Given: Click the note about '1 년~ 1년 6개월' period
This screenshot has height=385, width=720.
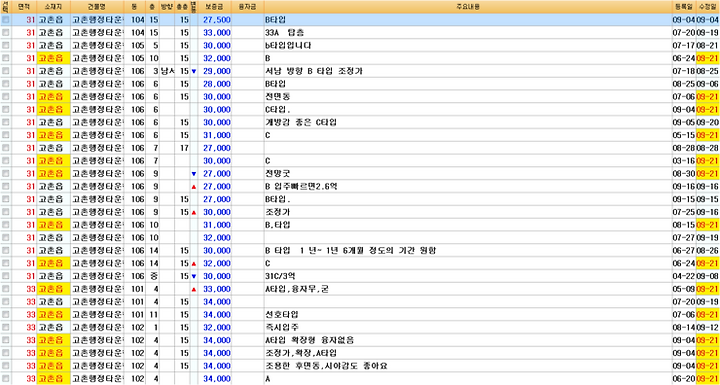Looking at the screenshot, I should (x=350, y=251).
